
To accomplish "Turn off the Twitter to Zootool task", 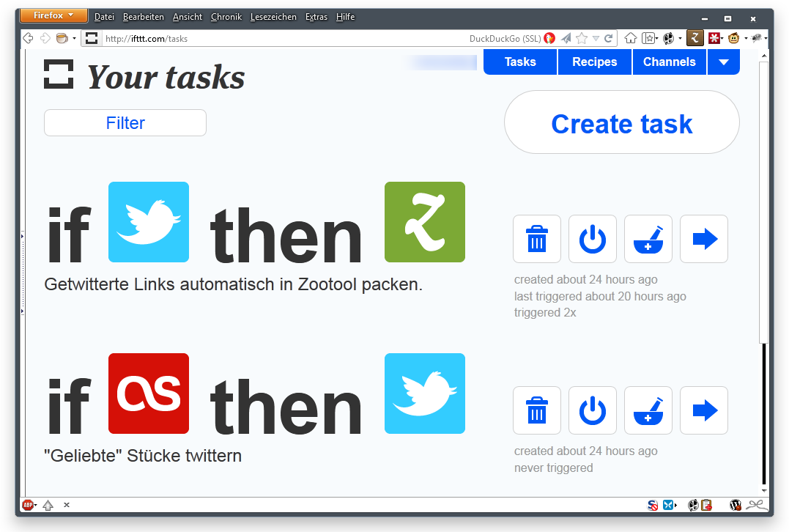I will click(593, 239).
